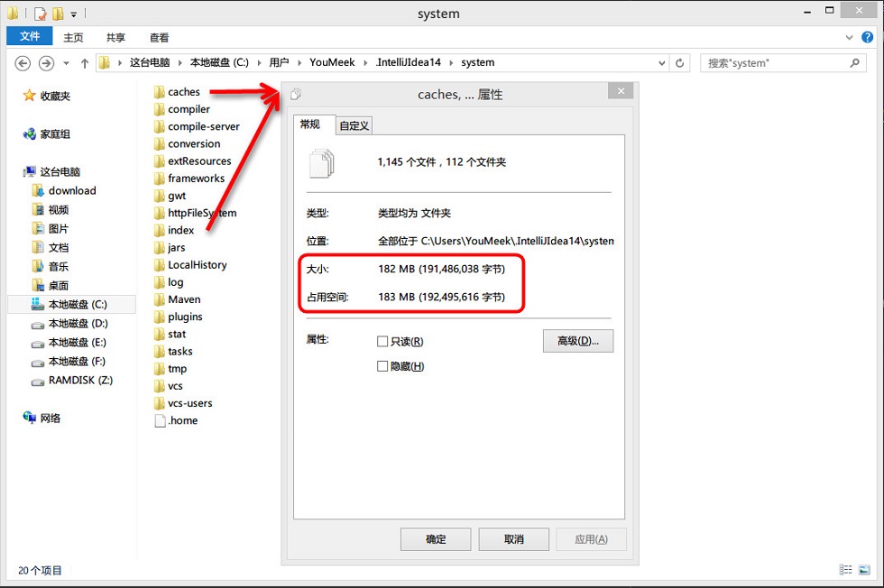Image resolution: width=884 pixels, height=588 pixels.
Task: Open the address bar history dropdown
Action: (662, 63)
